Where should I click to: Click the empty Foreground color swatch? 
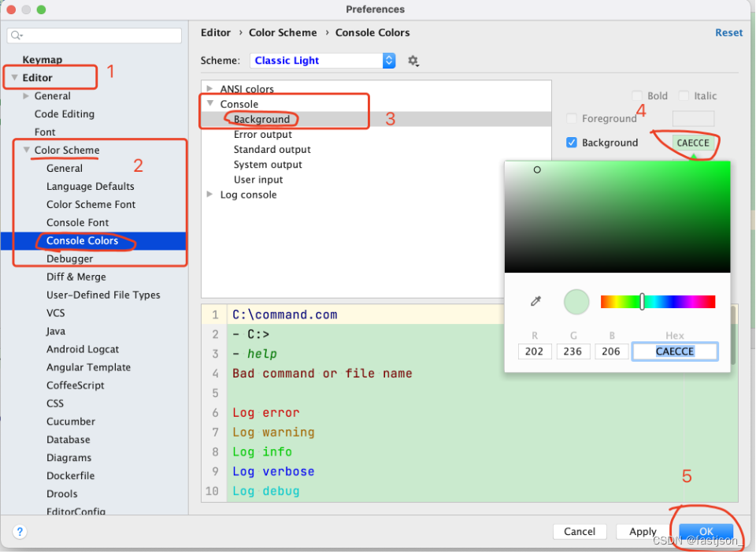[693, 118]
